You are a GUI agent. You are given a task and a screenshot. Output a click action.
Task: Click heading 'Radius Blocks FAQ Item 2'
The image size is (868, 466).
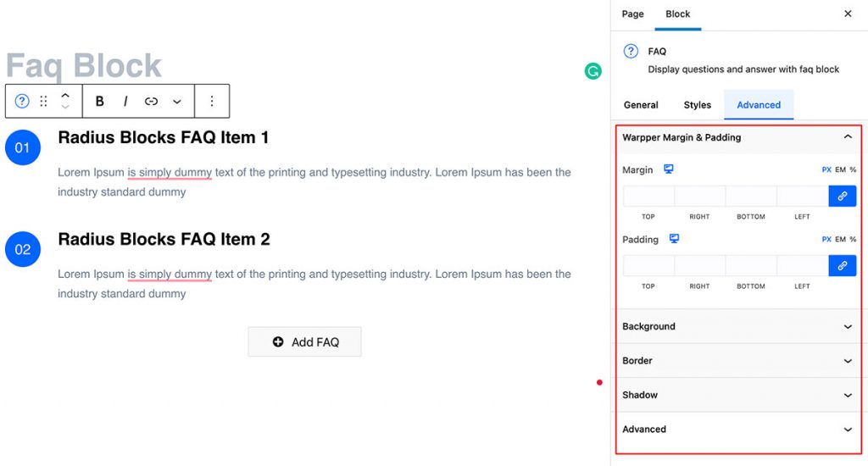tap(164, 239)
